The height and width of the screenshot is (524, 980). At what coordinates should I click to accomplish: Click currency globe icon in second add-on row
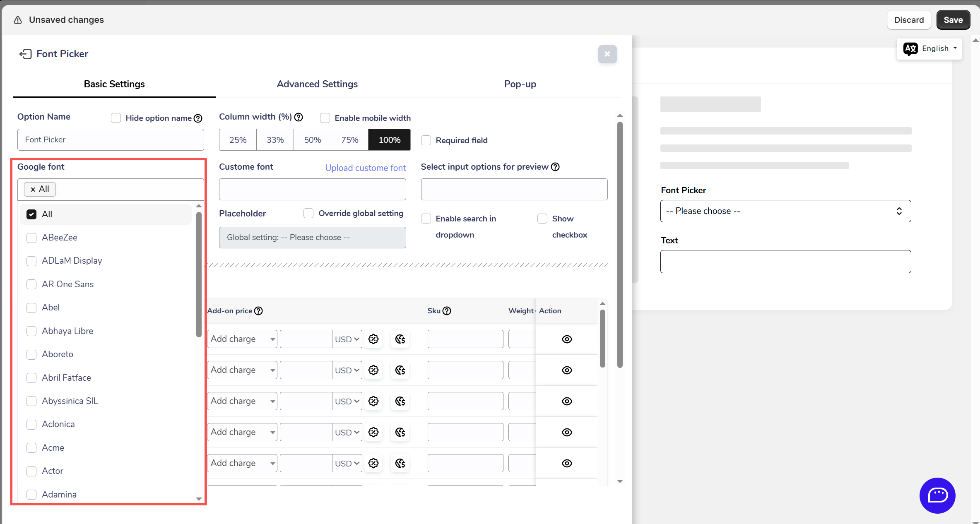[400, 370]
